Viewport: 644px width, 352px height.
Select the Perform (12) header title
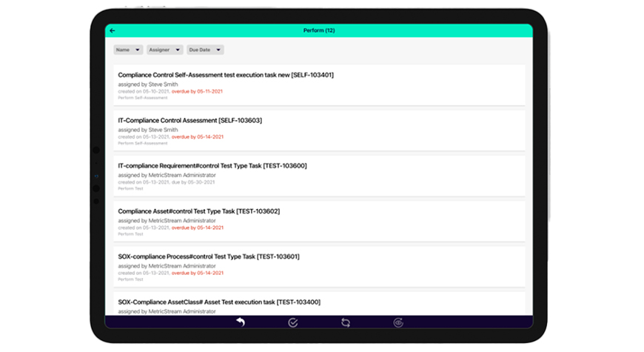tap(319, 30)
